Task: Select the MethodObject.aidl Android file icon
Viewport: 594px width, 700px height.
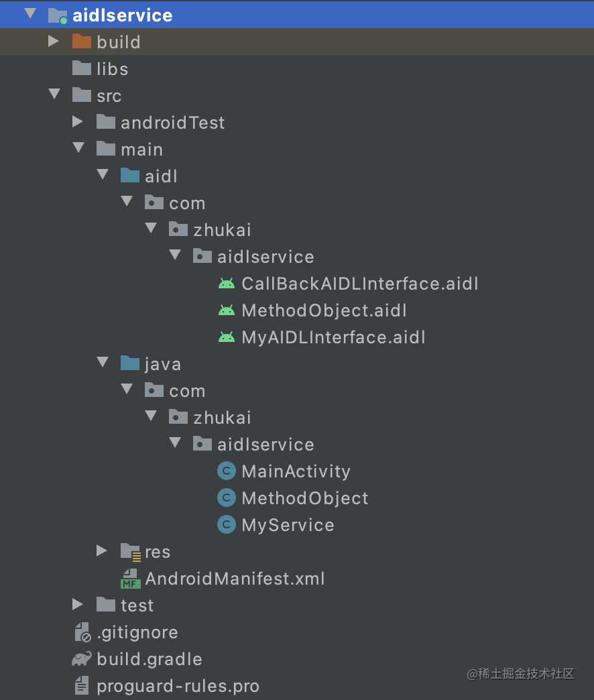Action: tap(227, 310)
